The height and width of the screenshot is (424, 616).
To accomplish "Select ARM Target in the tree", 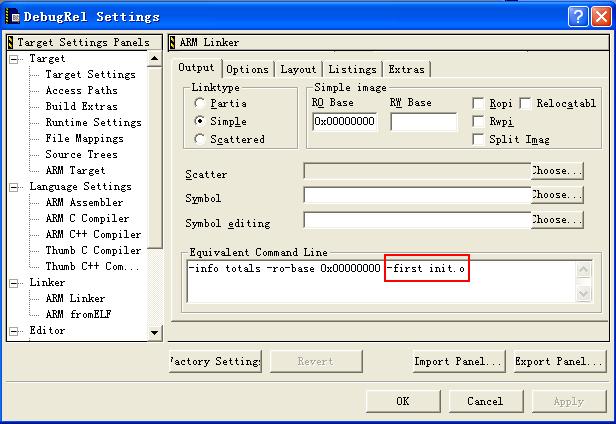I will coord(75,171).
